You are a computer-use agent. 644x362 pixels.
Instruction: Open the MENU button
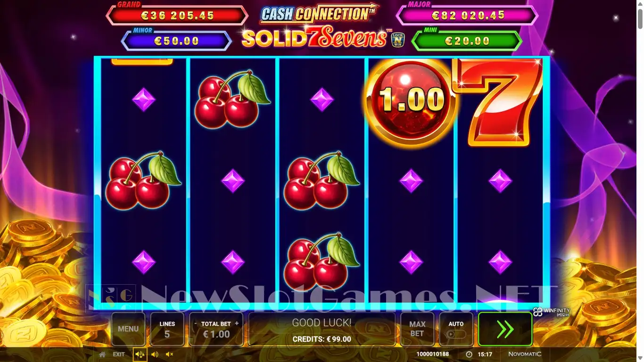point(128,329)
